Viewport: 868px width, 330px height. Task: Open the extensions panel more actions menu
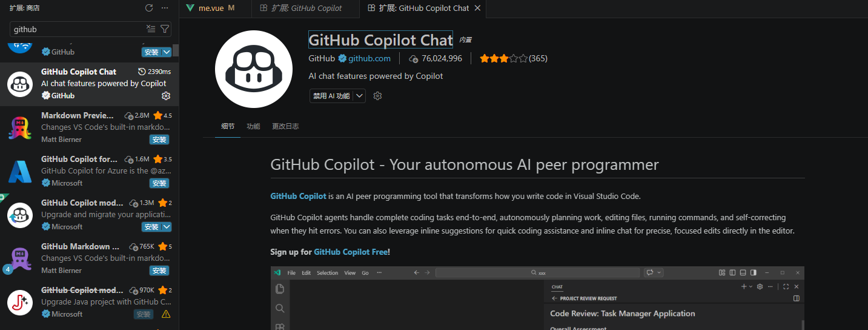pyautogui.click(x=165, y=8)
